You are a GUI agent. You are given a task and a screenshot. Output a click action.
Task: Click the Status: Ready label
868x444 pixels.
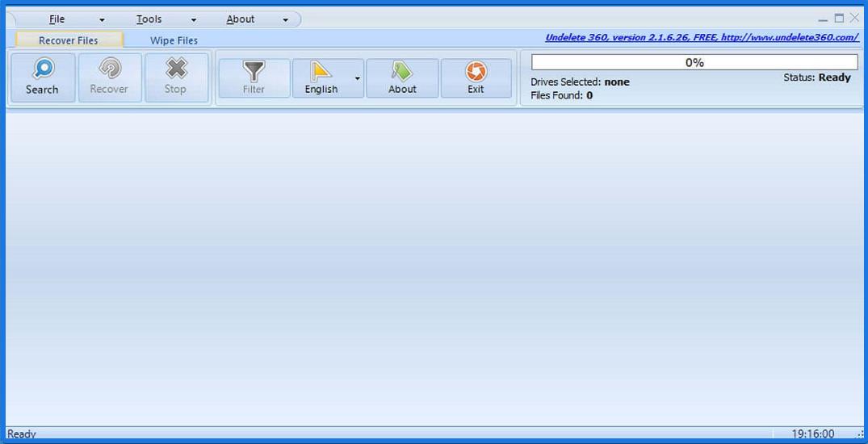click(x=817, y=77)
